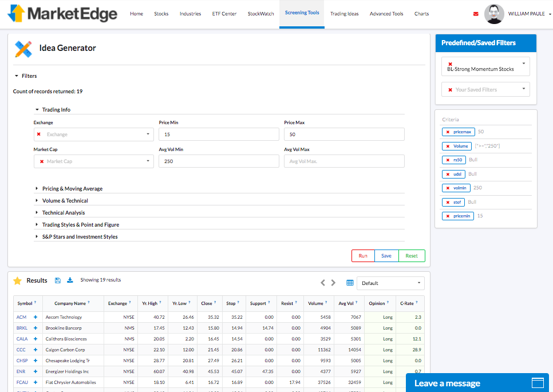Collapse the Filters section
Image resolution: width=553 pixels, height=392 pixels.
25,76
